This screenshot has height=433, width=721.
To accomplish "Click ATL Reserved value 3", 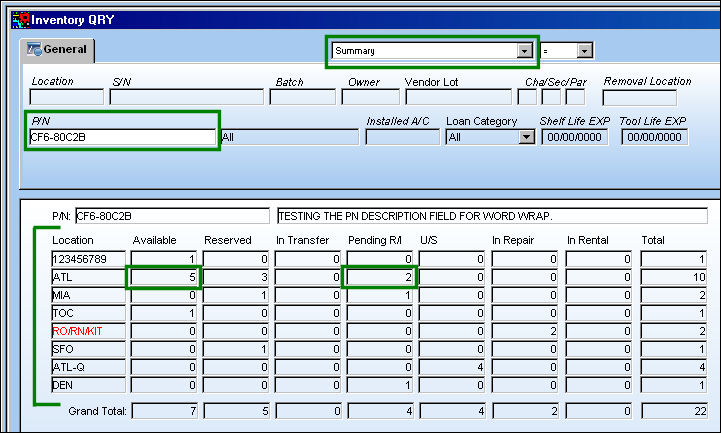I will pyautogui.click(x=236, y=277).
